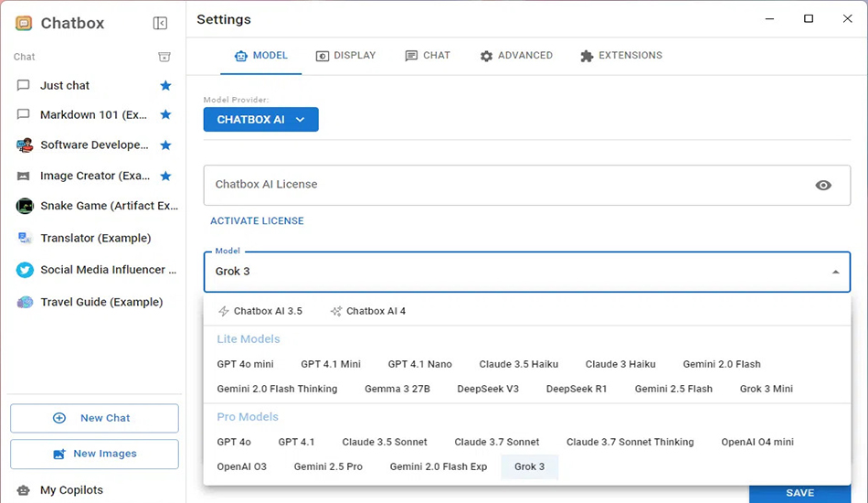This screenshot has width=868, height=503.
Task: Select Gemini 2.5 Flash
Action: click(673, 389)
